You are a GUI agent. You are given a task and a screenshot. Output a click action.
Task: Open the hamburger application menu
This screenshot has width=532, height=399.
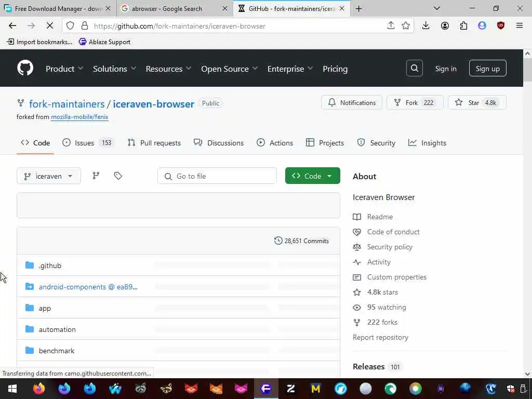519,26
